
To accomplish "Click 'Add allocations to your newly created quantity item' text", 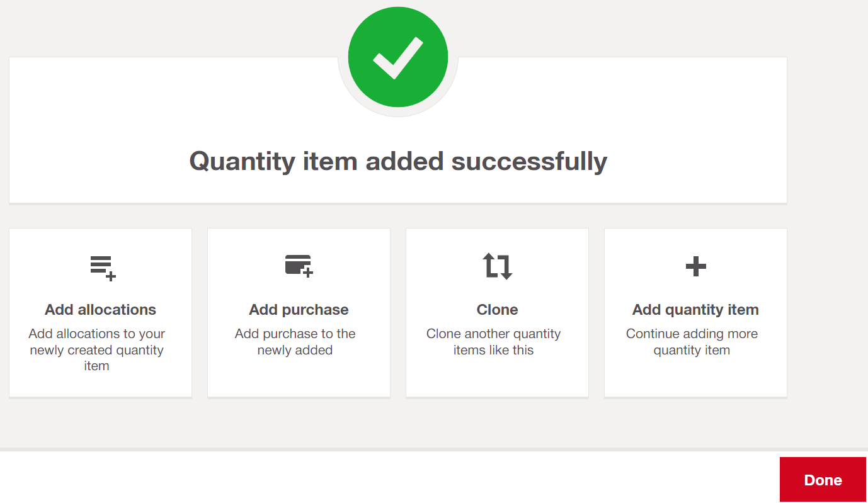I will pos(96,350).
